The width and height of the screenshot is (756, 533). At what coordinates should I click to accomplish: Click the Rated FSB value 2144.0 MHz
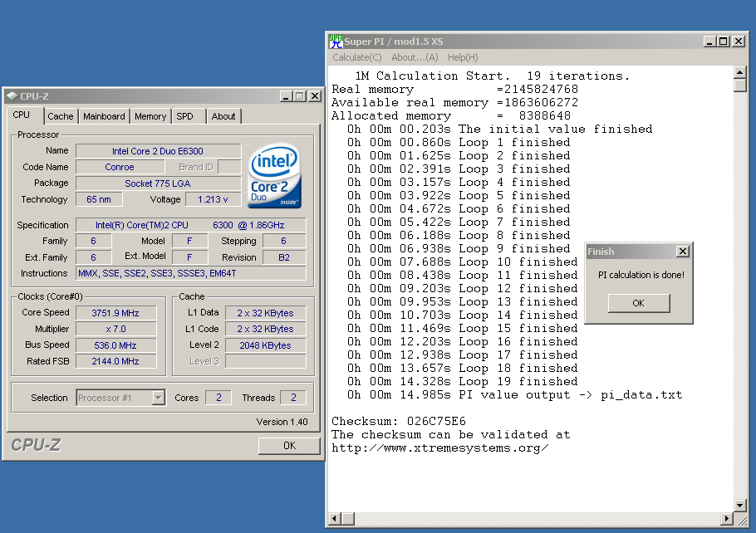(x=115, y=361)
